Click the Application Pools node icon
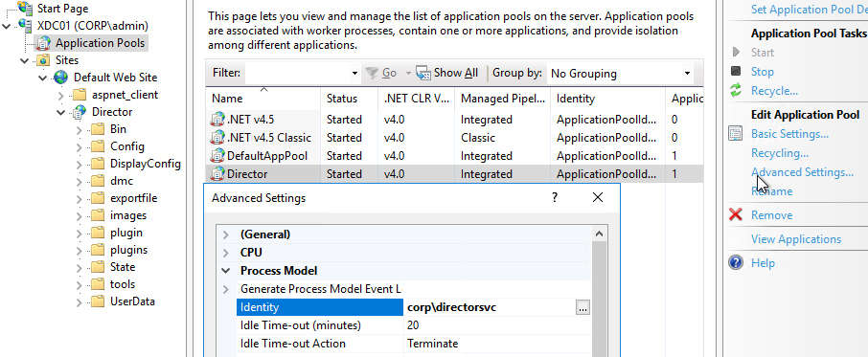 42,43
